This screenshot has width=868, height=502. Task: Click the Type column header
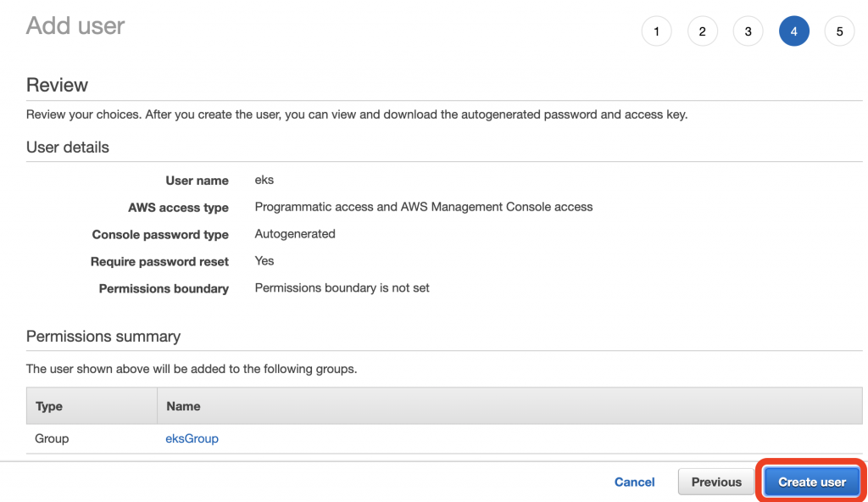(x=49, y=406)
